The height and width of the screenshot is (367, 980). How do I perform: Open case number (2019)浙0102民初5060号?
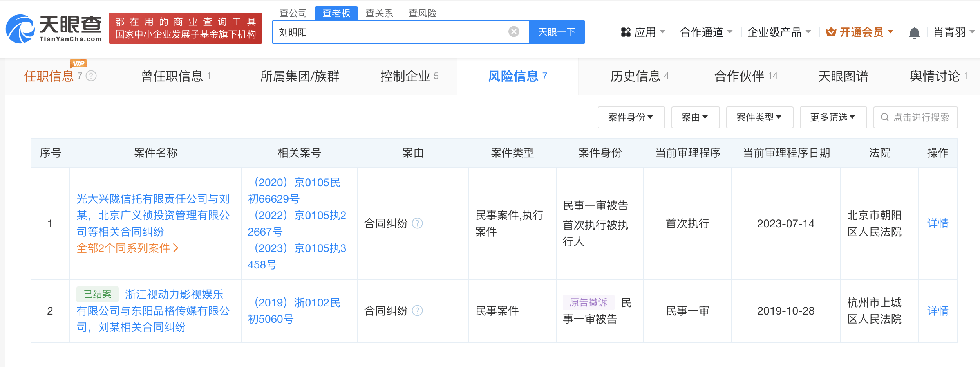coord(294,311)
